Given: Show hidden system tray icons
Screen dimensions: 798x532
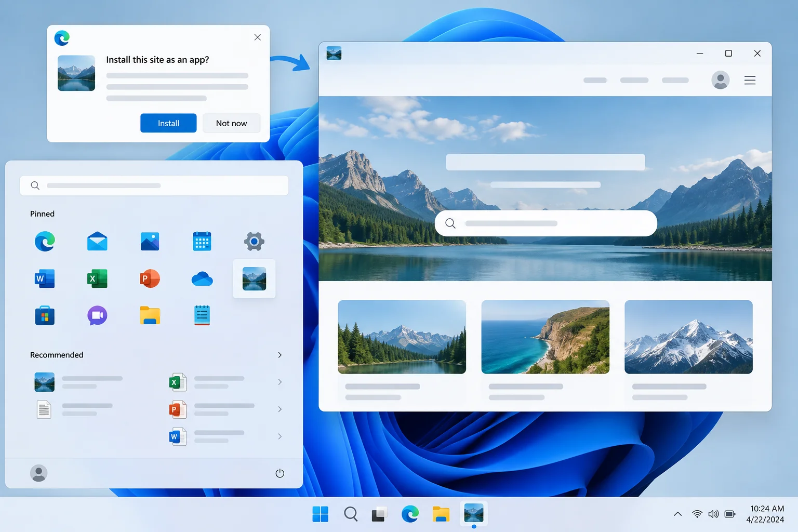Looking at the screenshot, I should click(x=677, y=514).
